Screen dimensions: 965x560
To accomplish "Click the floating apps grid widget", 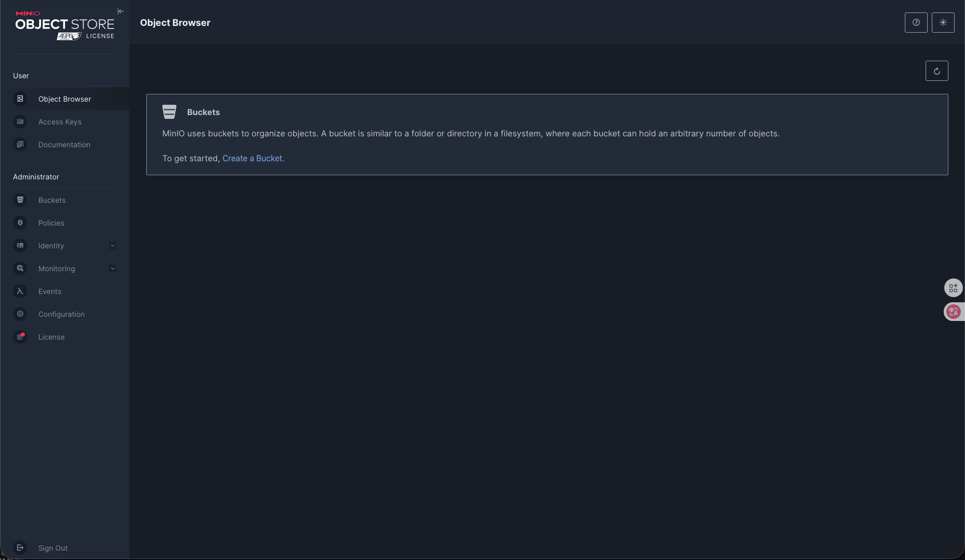I will tap(953, 288).
